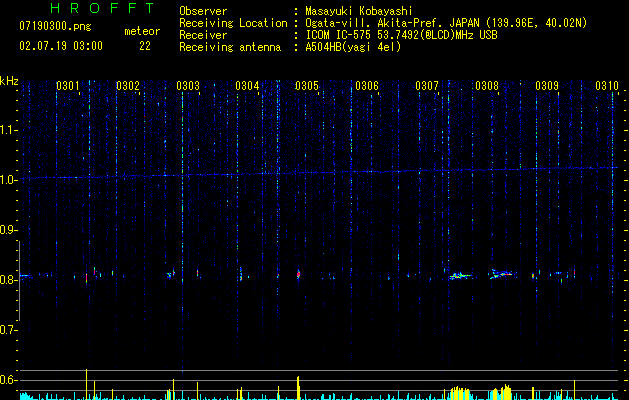
Task: Click the 0302 time marker
Action: tap(128, 86)
